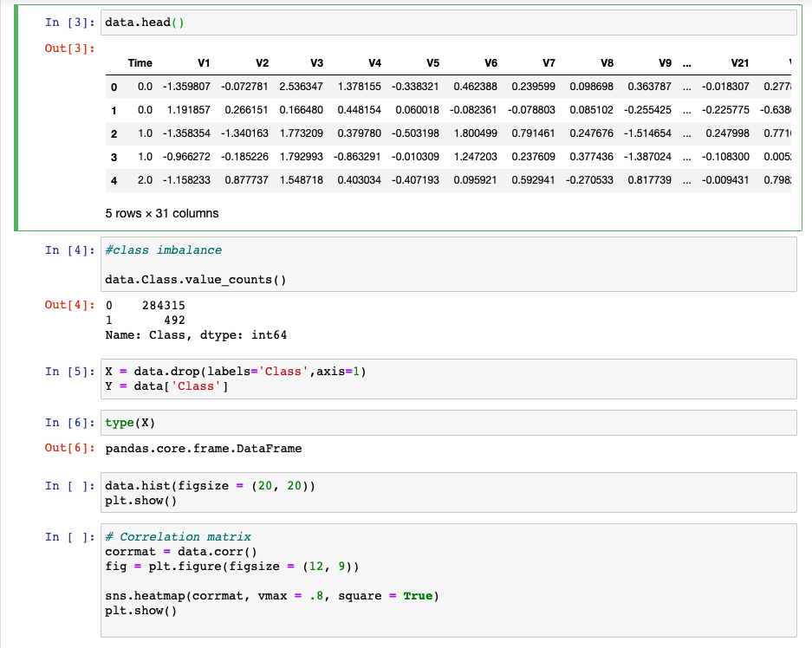Click the 'corrmat = data.corr()' line
This screenshot has height=648, width=812.
click(x=181, y=552)
